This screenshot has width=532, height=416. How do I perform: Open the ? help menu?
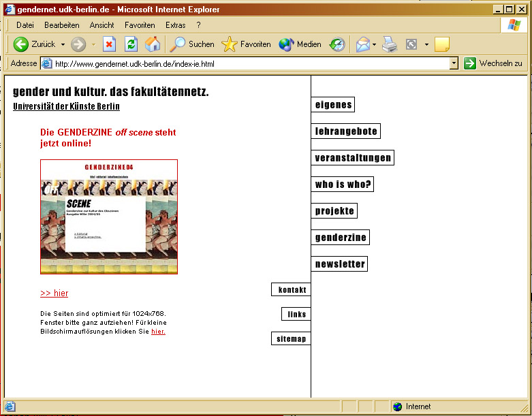198,25
